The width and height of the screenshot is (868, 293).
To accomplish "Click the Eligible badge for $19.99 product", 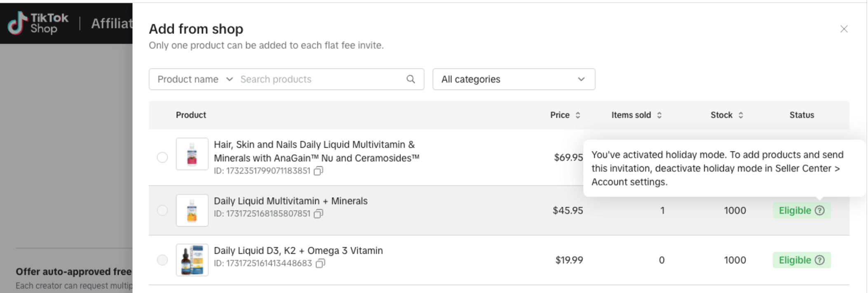I will pyautogui.click(x=802, y=260).
